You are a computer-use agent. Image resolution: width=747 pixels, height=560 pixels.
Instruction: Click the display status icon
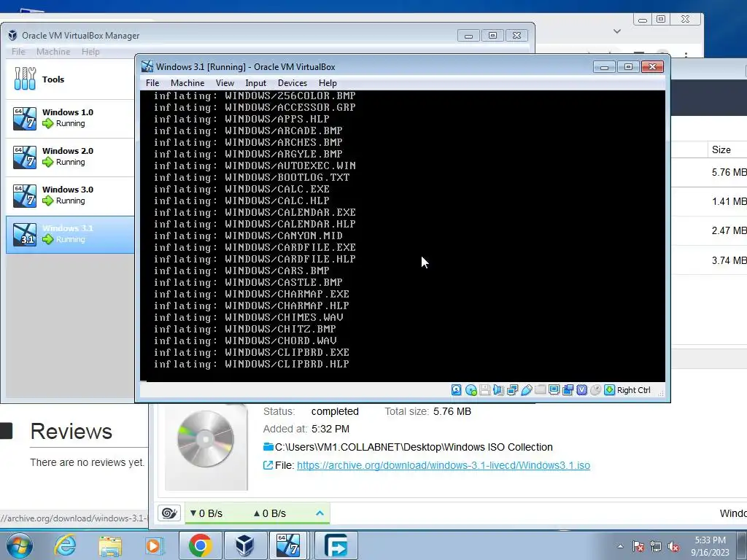click(x=554, y=390)
